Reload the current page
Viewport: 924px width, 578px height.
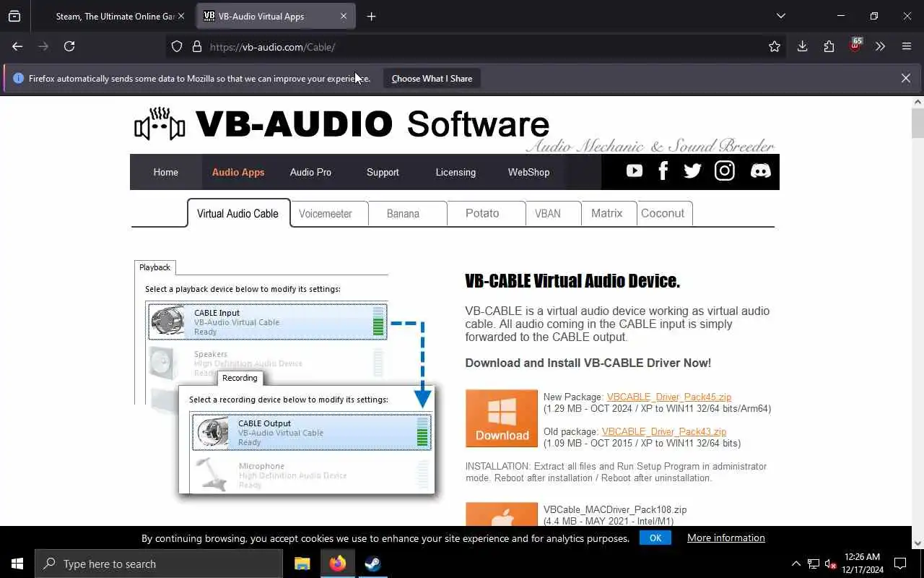69,46
